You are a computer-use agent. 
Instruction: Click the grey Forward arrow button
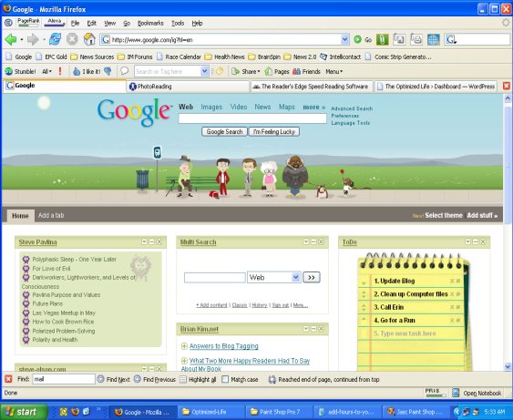[33, 39]
